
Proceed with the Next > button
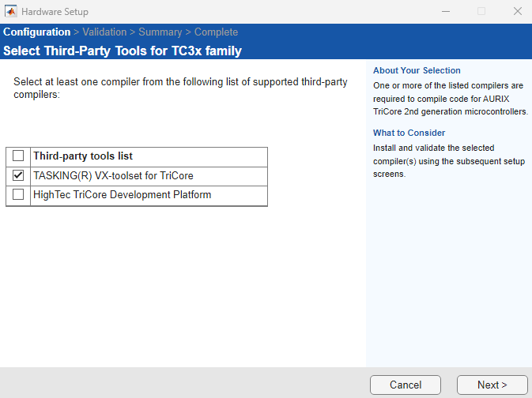point(492,385)
